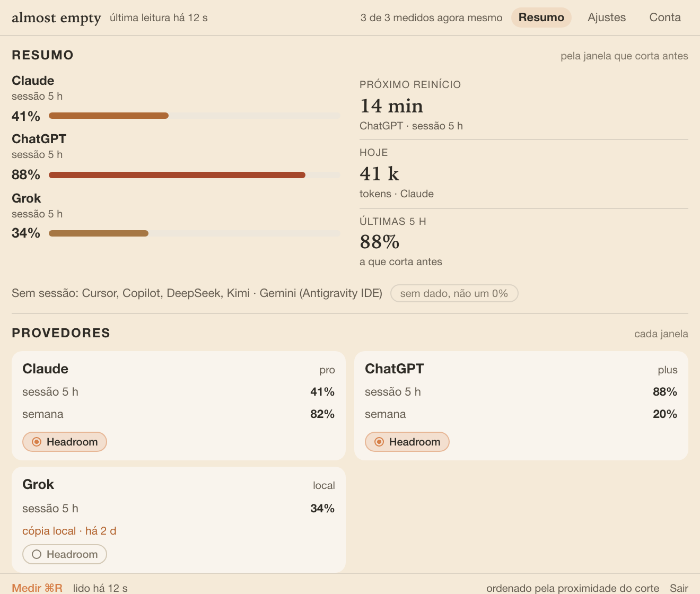Toggle Headroom on the ChatGPT card
Viewport: 700px width, 594px height.
tap(407, 442)
